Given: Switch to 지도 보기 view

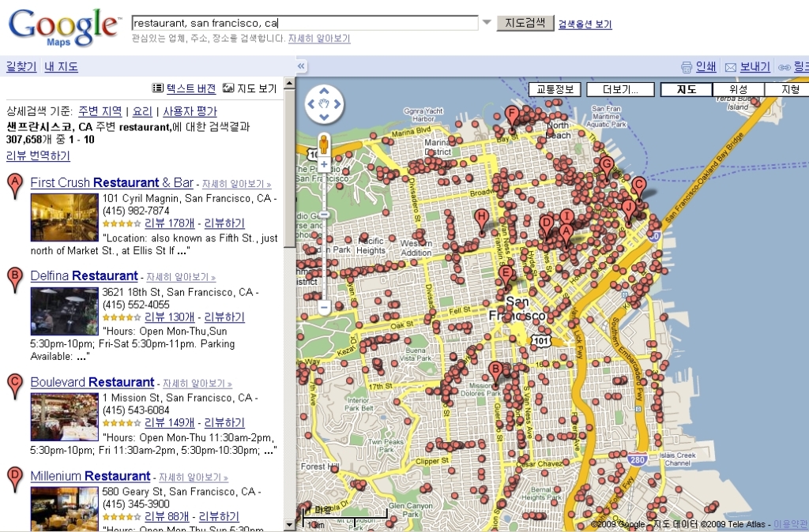Looking at the screenshot, I should click(257, 88).
